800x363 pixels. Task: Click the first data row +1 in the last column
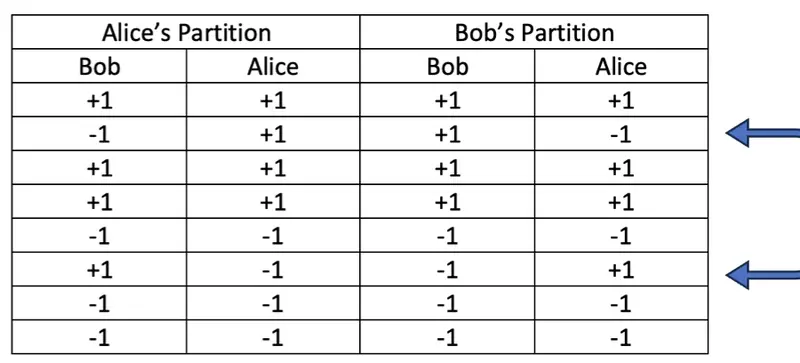pyautogui.click(x=621, y=100)
